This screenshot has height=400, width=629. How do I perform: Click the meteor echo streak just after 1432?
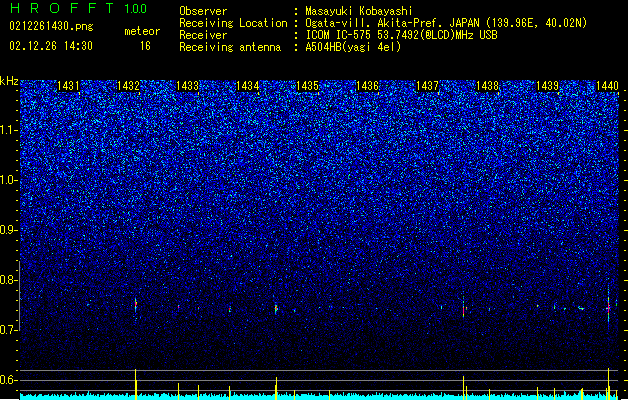(136, 307)
